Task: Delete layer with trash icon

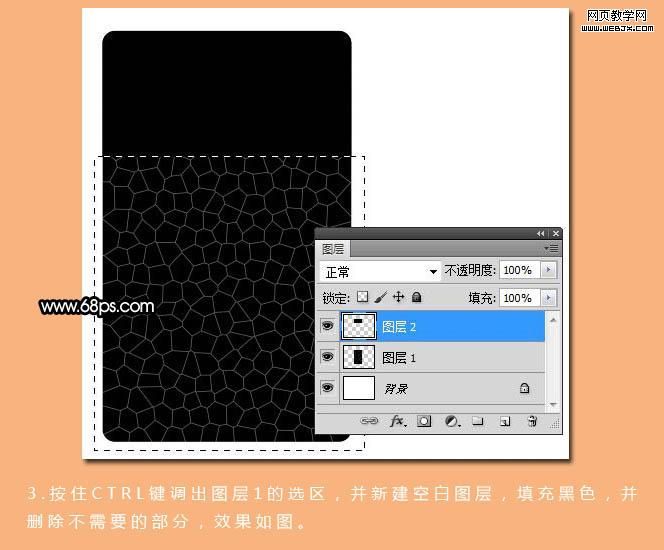Action: [x=532, y=421]
